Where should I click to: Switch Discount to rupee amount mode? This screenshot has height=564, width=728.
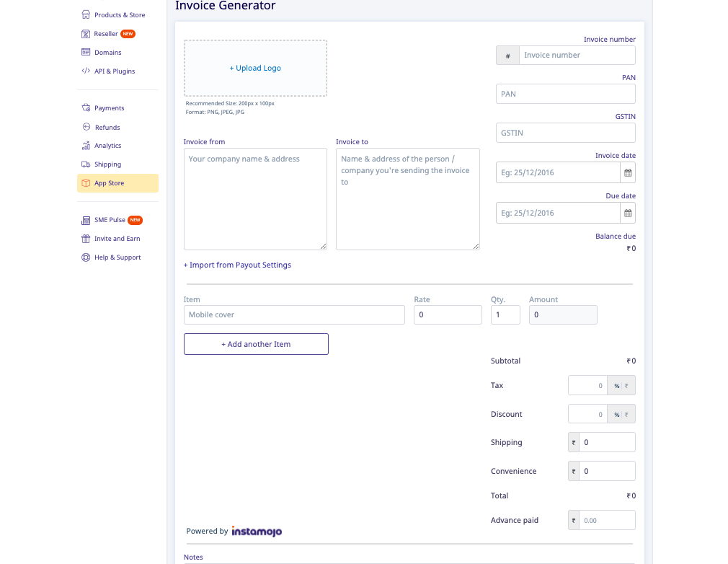[627, 415]
